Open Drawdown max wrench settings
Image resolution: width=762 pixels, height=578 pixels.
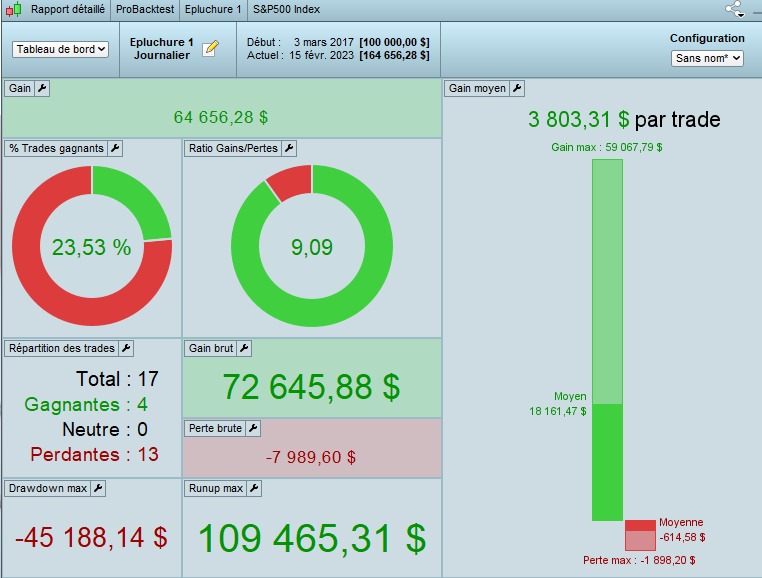98,488
